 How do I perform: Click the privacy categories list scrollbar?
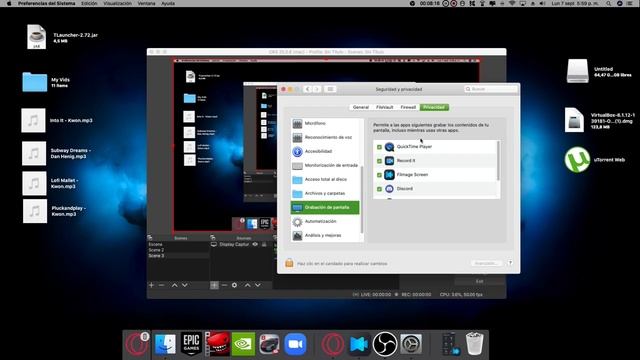click(x=362, y=200)
